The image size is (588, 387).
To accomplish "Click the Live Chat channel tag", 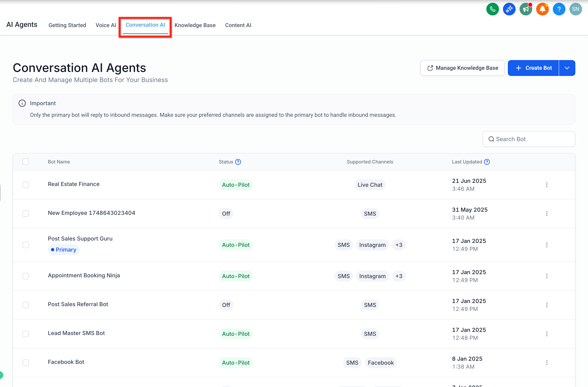I will tap(370, 185).
